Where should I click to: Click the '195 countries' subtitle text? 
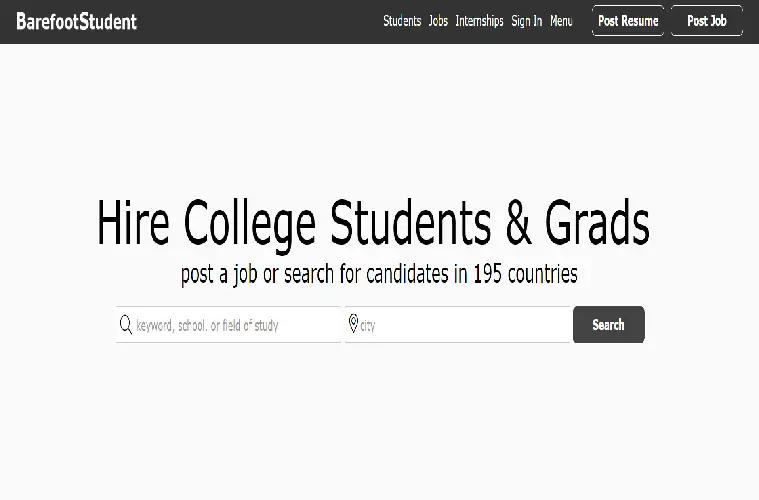coord(525,274)
